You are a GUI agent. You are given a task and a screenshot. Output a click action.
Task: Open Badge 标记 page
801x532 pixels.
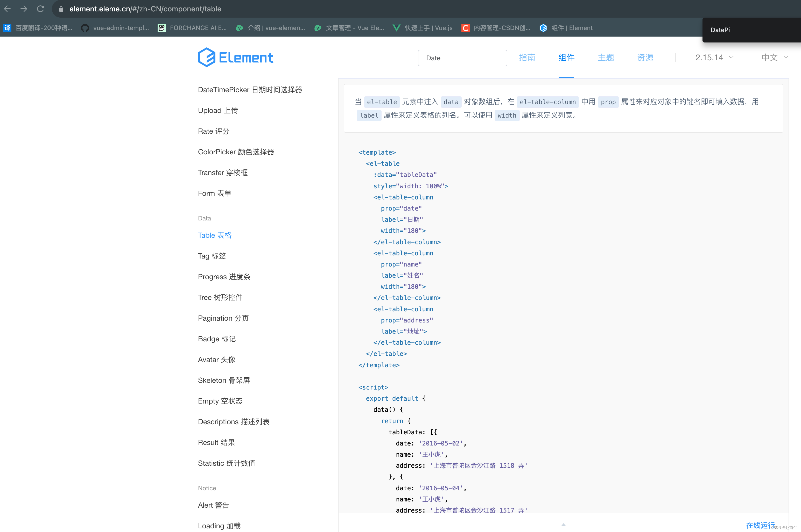[x=217, y=339]
